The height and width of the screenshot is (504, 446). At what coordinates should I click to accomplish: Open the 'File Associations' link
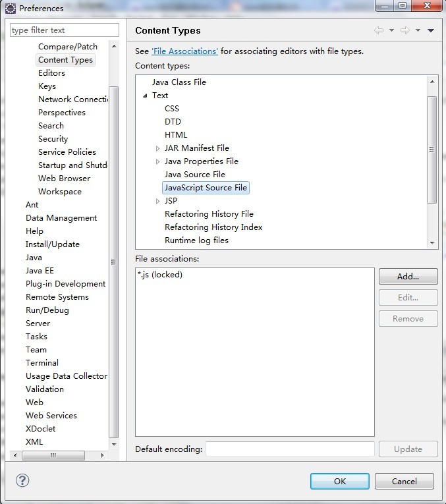tap(184, 51)
